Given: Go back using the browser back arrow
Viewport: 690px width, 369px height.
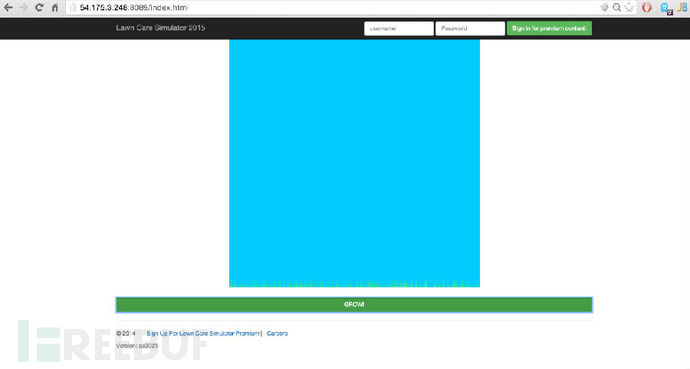Looking at the screenshot, I should point(8,7).
